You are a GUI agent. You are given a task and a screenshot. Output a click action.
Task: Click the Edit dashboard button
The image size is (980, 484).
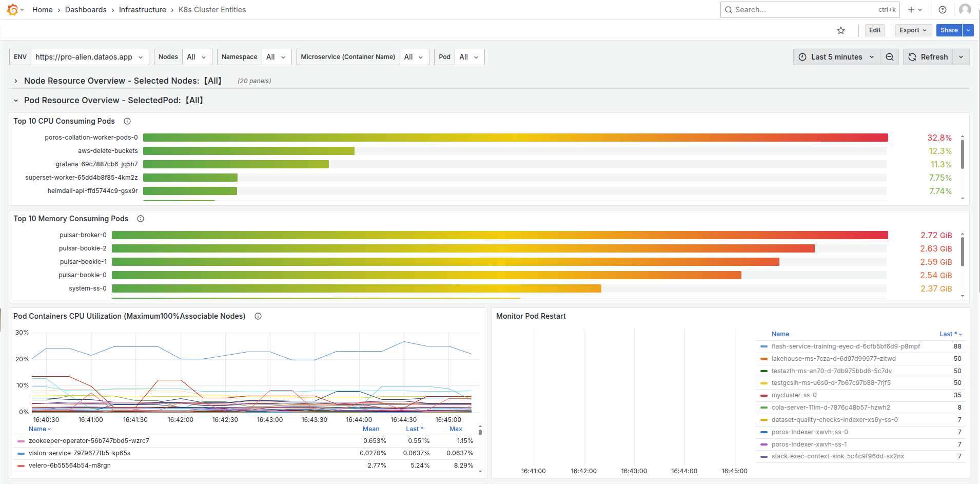point(875,30)
